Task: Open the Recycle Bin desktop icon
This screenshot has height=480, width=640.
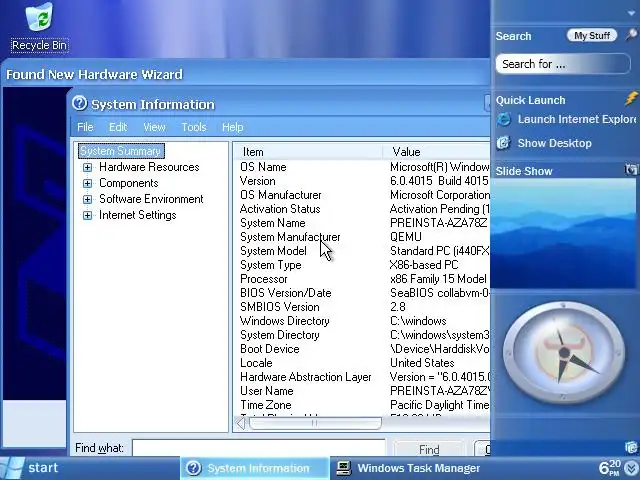Action: 39,27
